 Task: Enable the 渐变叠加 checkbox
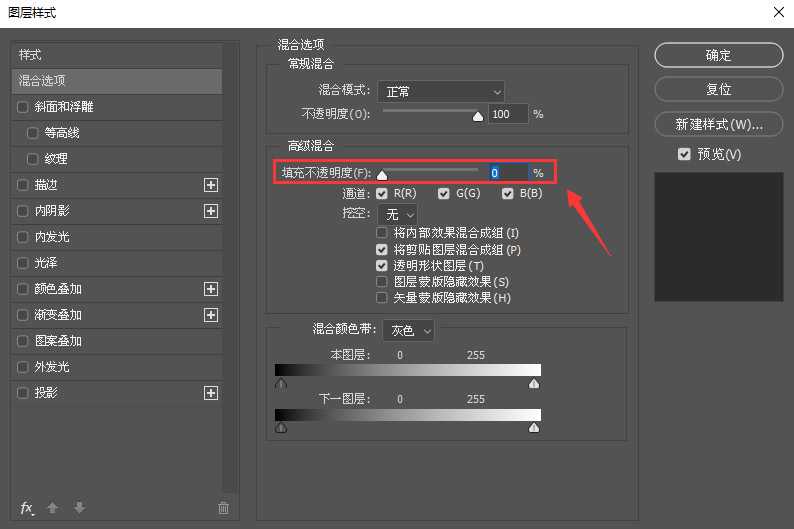[x=22, y=315]
